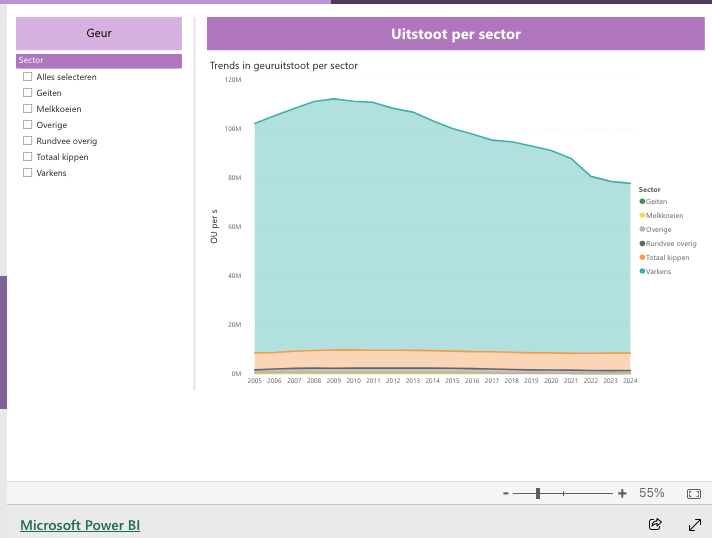712x538 pixels.
Task: Click the Rundvee overig legend marker
Action: click(642, 244)
